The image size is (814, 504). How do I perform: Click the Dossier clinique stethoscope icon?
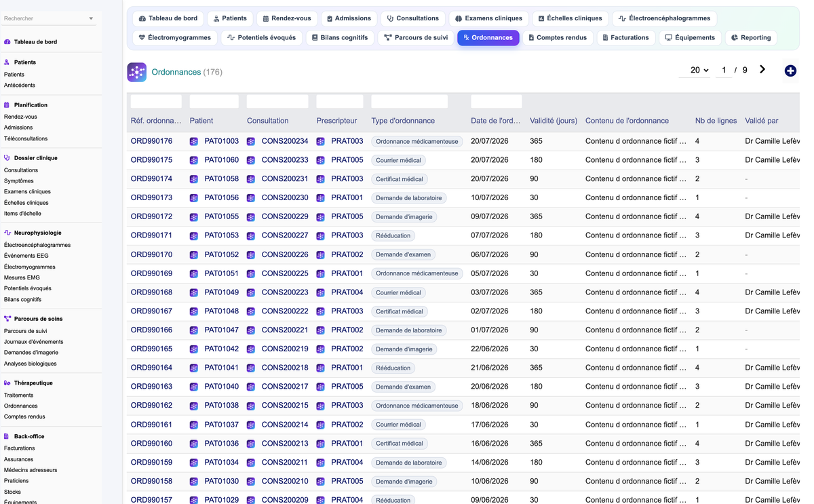tap(7, 158)
